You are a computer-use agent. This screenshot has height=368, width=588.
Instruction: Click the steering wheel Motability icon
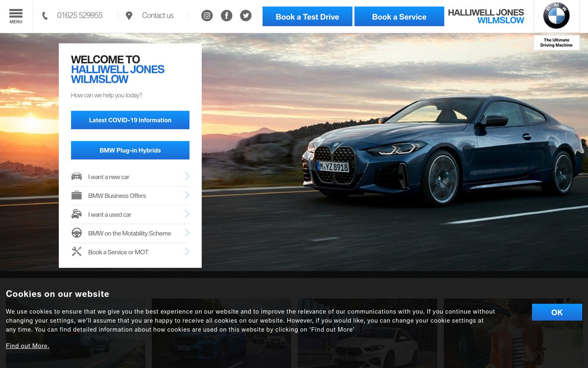76,233
